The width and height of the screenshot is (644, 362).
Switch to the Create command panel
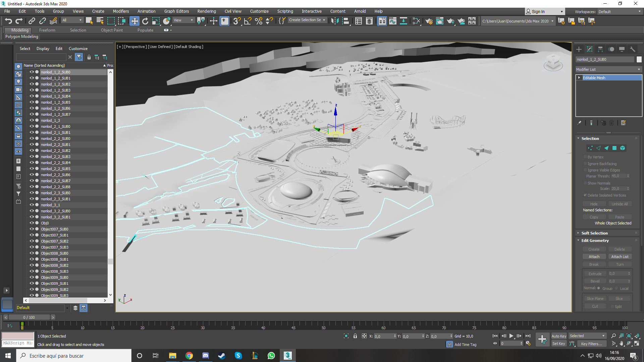tap(579, 49)
